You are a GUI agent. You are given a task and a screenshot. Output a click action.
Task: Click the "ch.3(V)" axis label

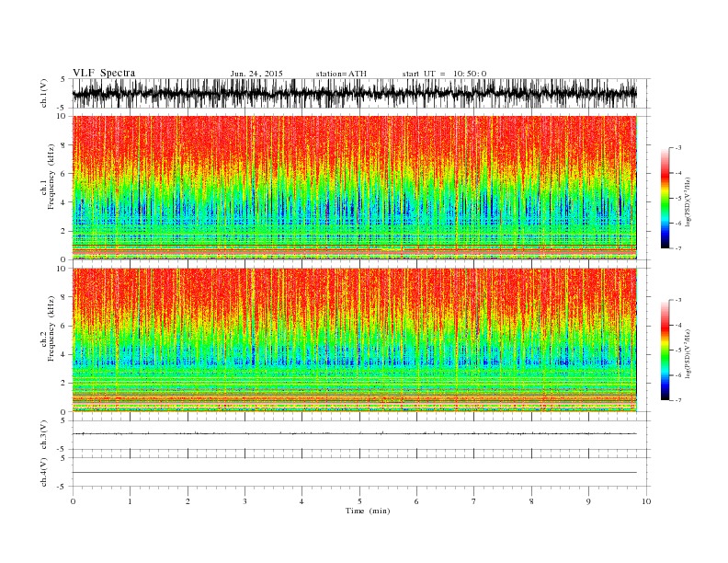[44, 435]
